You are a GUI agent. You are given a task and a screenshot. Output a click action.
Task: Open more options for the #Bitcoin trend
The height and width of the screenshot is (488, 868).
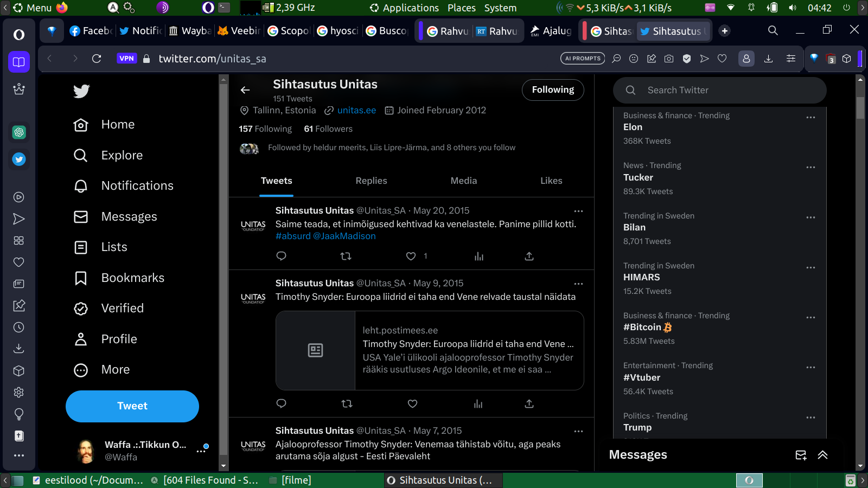[x=810, y=317]
